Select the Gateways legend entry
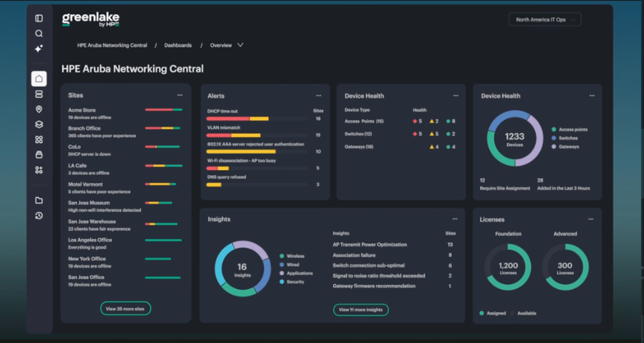Screen dimensions: 644x343 [x=565, y=147]
